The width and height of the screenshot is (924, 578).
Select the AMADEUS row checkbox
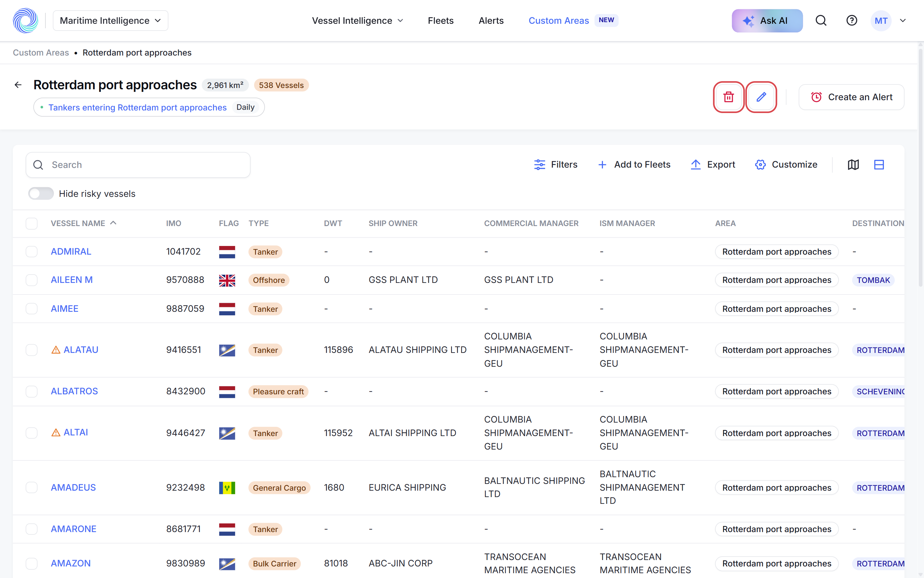point(32,487)
